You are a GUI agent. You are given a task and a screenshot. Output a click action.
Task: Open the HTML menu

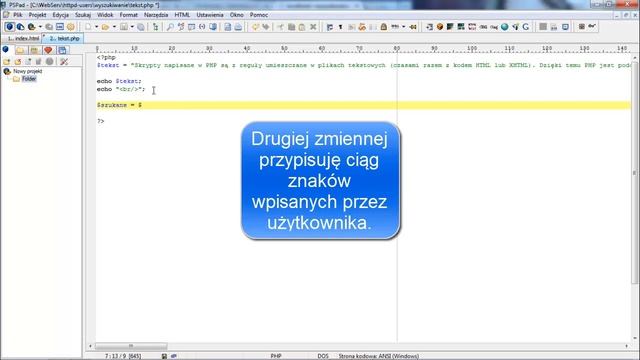[182, 15]
